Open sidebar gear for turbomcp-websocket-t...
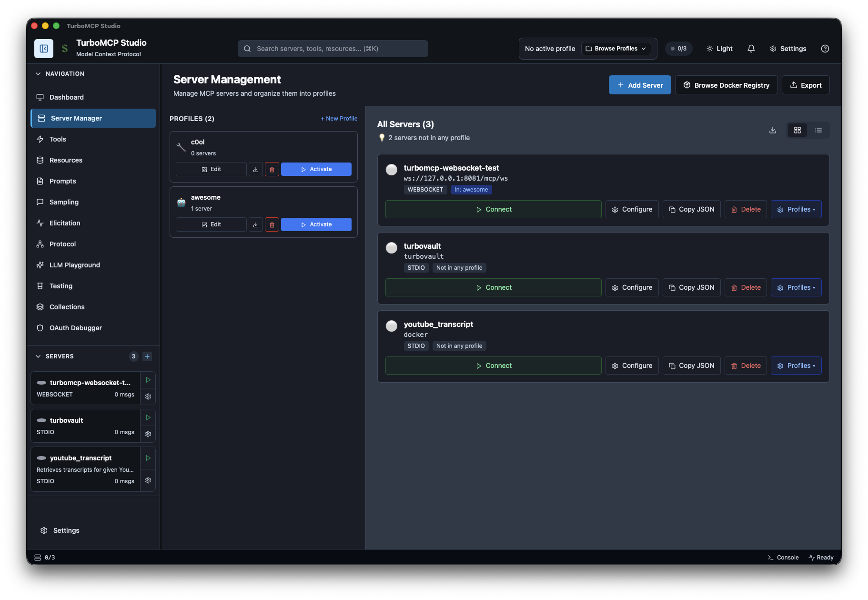Viewport: 868px width, 600px height. [148, 397]
